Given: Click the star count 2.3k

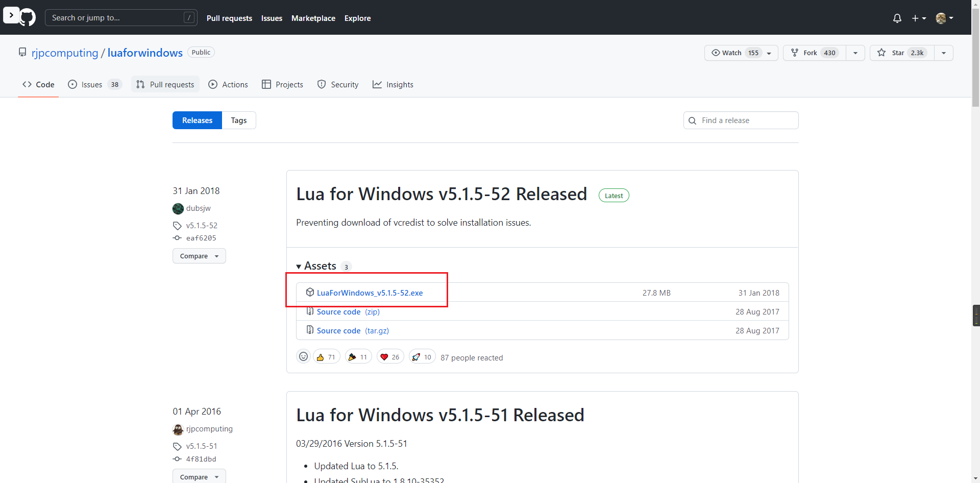Looking at the screenshot, I should (x=917, y=53).
